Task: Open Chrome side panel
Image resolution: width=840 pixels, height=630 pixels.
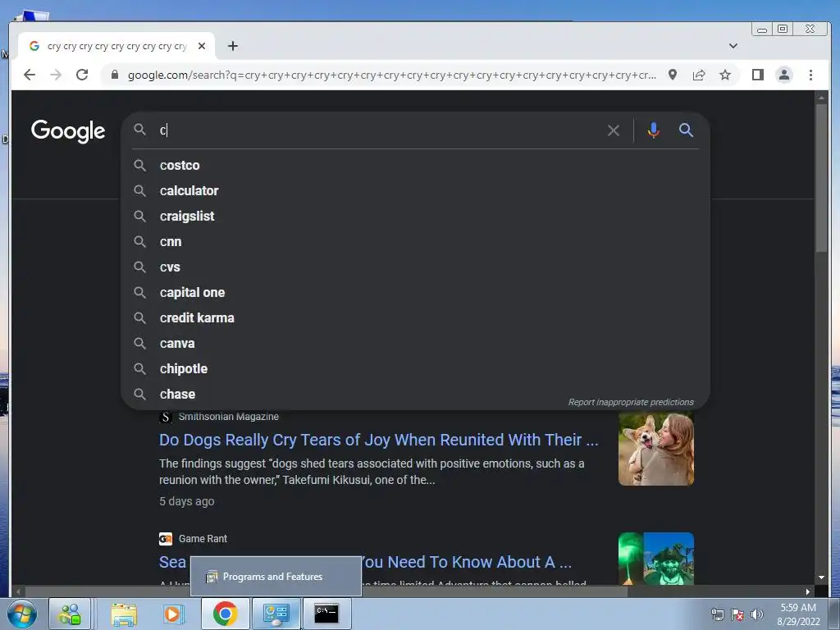Action: pos(757,75)
